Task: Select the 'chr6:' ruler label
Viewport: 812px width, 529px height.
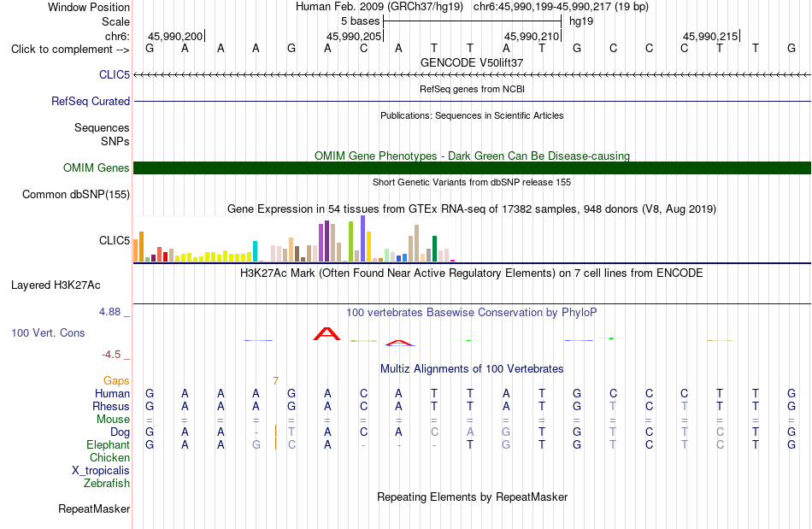Action: 117,36
